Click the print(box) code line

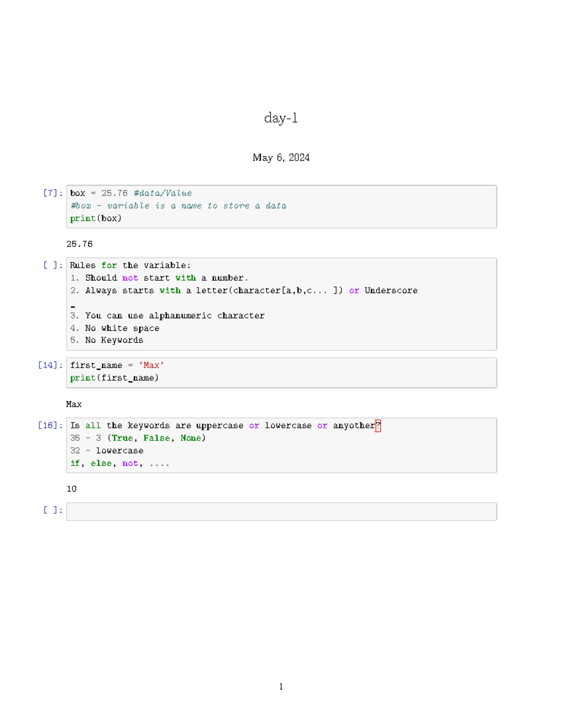[96, 218]
